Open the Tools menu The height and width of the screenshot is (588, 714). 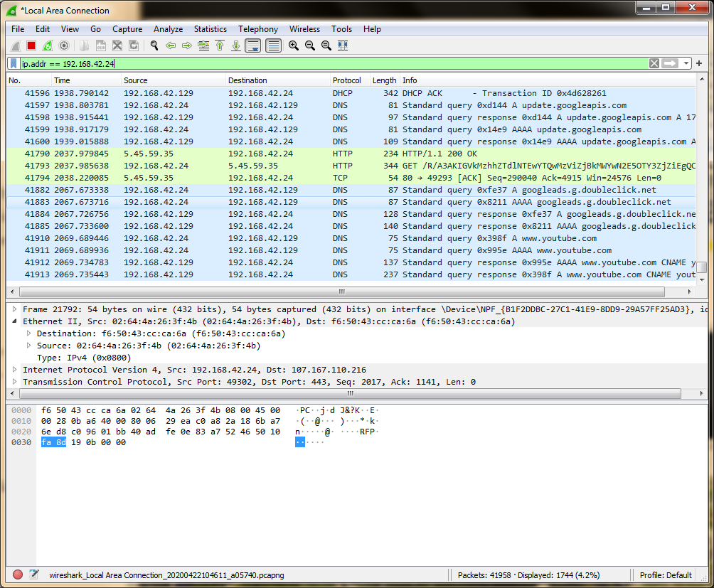click(x=341, y=29)
